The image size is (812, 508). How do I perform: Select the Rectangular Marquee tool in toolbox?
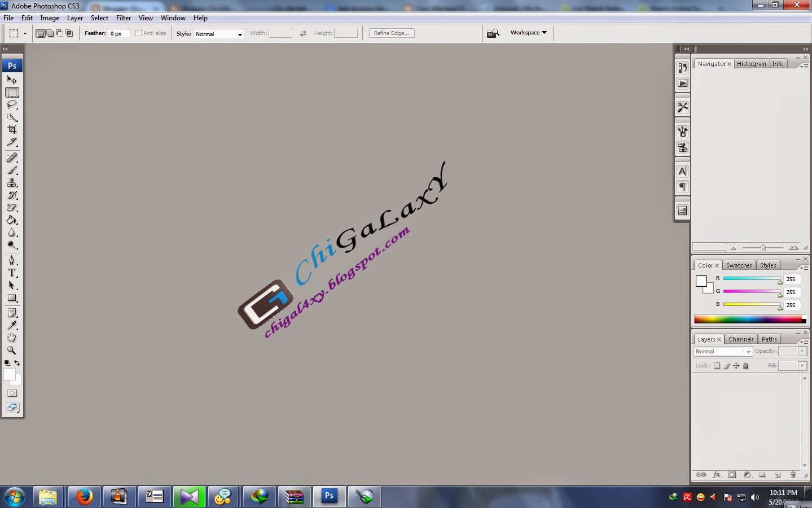12,92
